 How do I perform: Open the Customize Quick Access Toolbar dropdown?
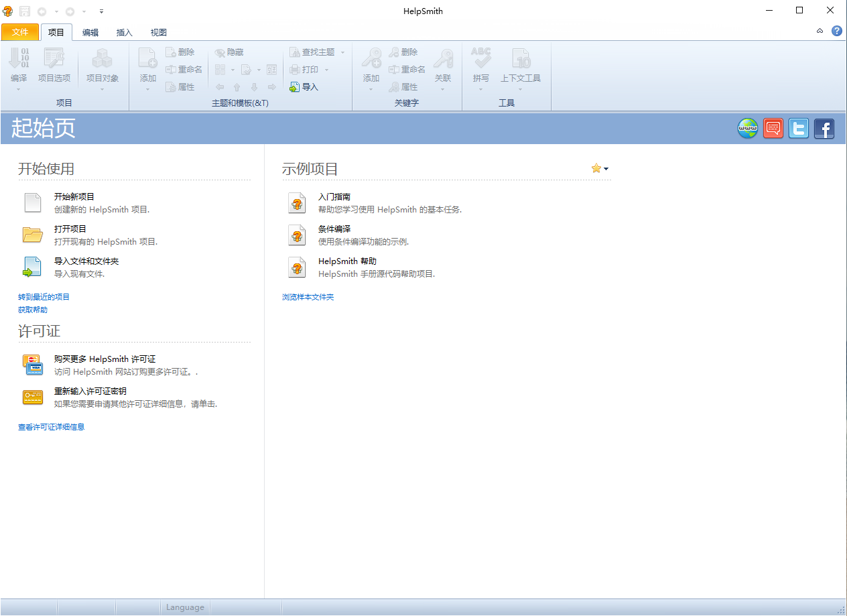(101, 11)
